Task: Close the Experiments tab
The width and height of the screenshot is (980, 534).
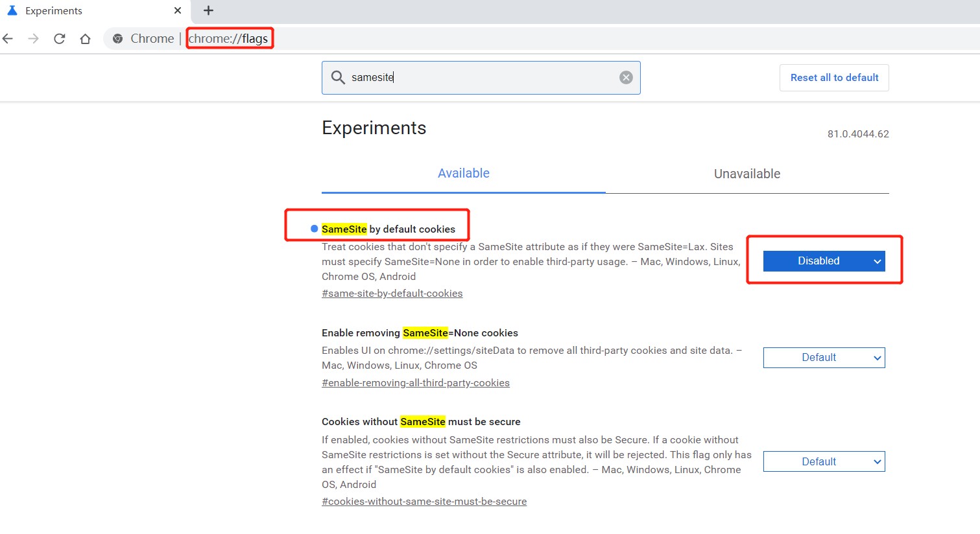Action: (x=178, y=10)
